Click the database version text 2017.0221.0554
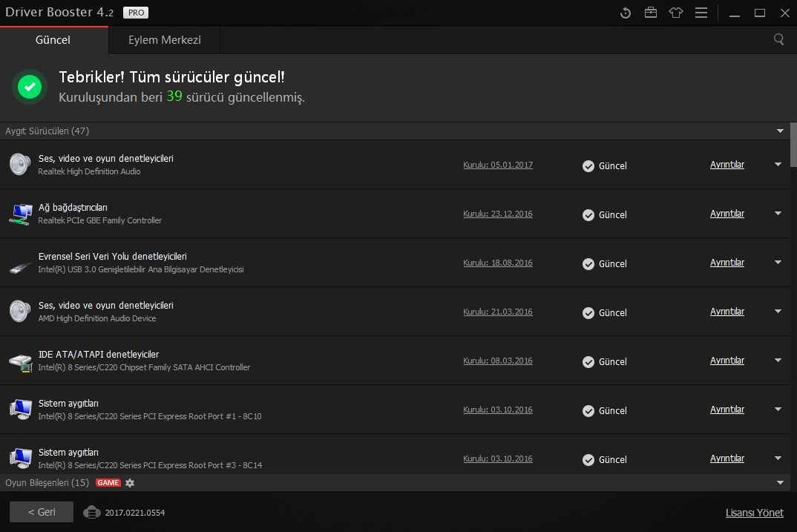 tap(135, 513)
